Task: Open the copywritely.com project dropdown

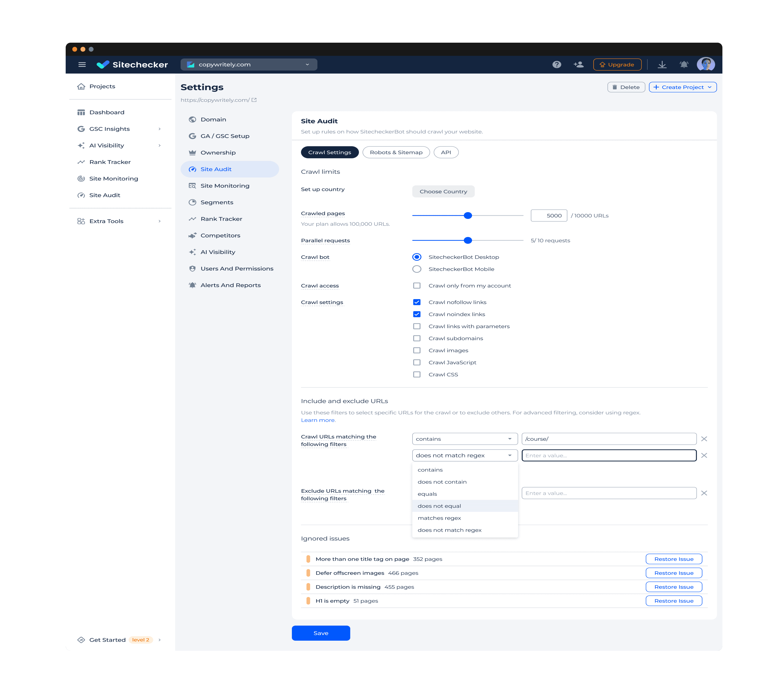Action: click(x=249, y=65)
